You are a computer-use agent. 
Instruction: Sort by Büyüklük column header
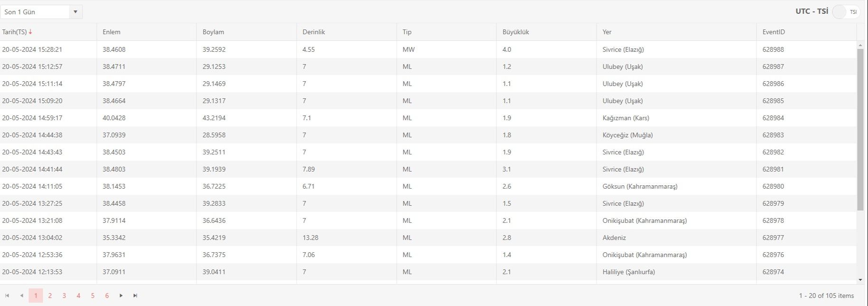pos(515,32)
